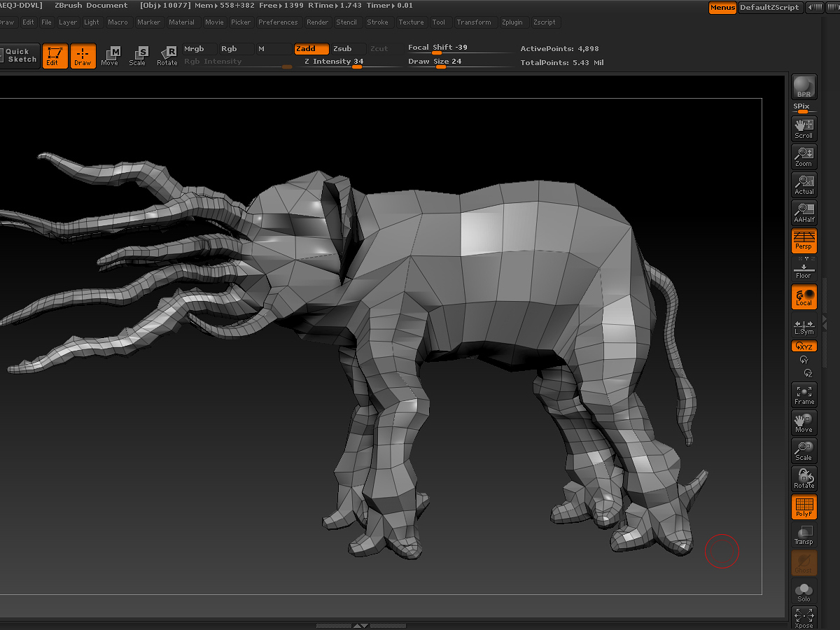Open the Xpose view icon
Image resolution: width=840 pixels, height=630 pixels.
[804, 617]
